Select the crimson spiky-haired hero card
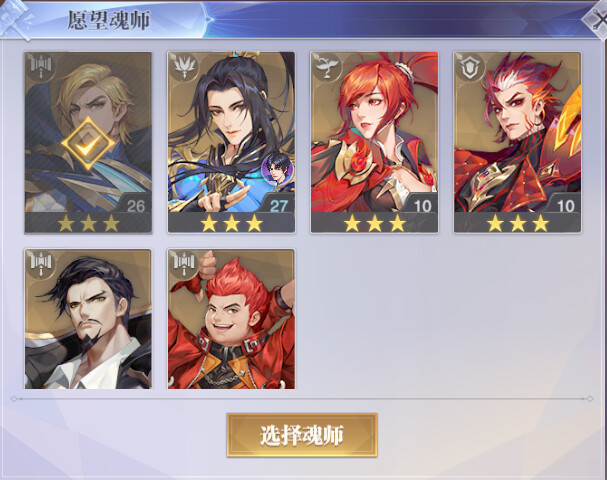Viewport: 607px width, 480px height. (518, 142)
